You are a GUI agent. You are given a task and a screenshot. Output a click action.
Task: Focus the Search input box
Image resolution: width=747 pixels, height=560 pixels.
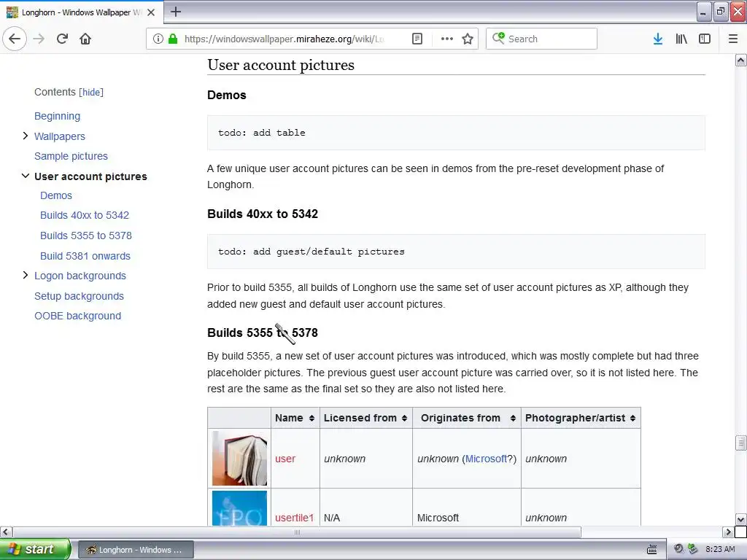(x=542, y=39)
